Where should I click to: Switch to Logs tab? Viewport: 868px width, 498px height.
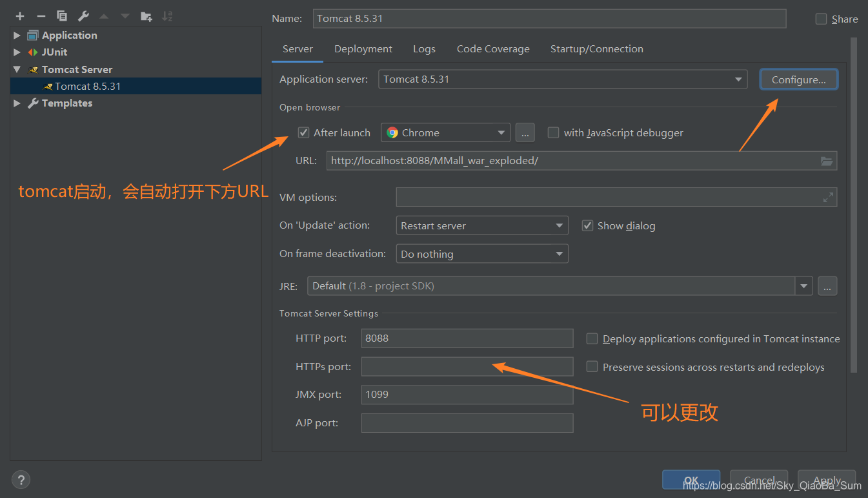click(424, 49)
